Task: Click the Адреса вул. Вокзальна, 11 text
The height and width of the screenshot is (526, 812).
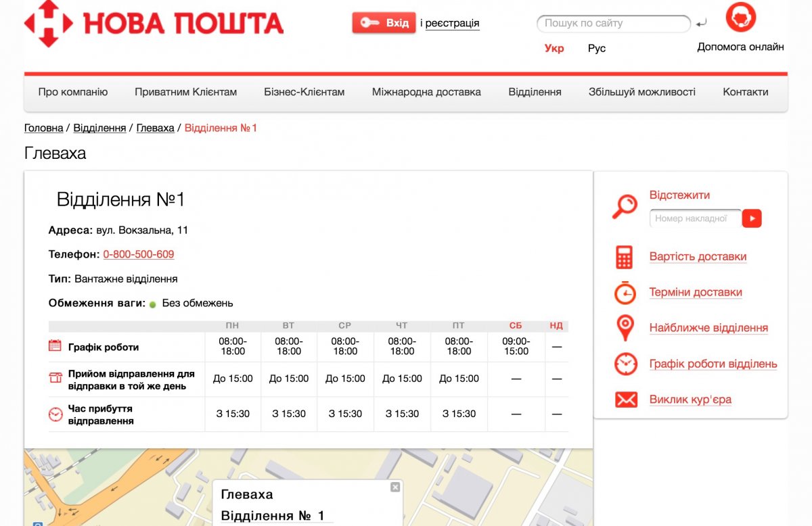Action: pyautogui.click(x=118, y=230)
